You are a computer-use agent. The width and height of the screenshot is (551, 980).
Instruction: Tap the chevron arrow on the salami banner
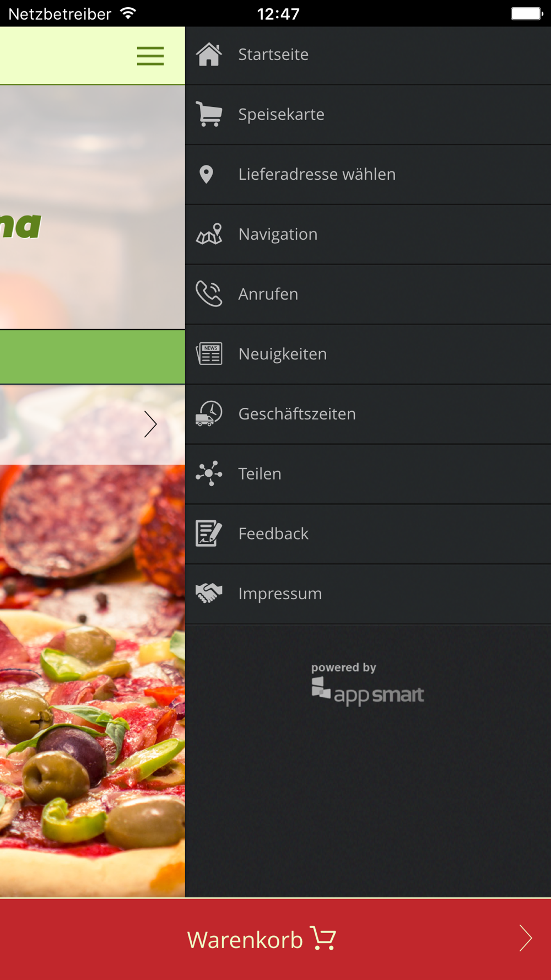(x=150, y=424)
